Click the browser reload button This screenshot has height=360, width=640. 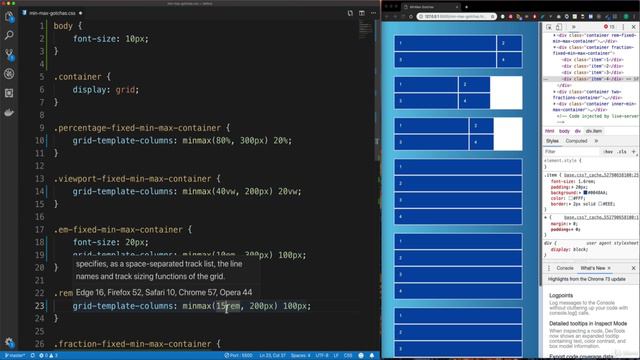coord(411,16)
